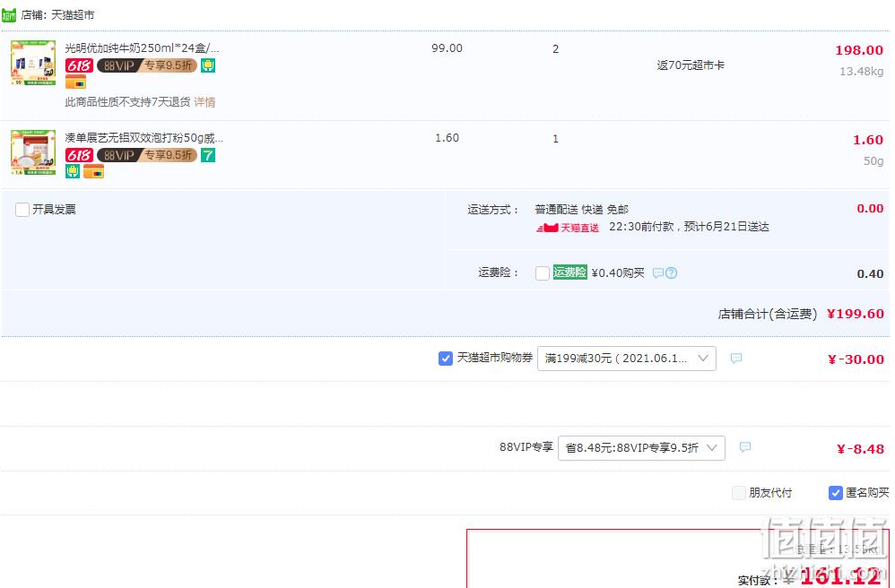Click the orange card icon under the milk product

tap(76, 82)
